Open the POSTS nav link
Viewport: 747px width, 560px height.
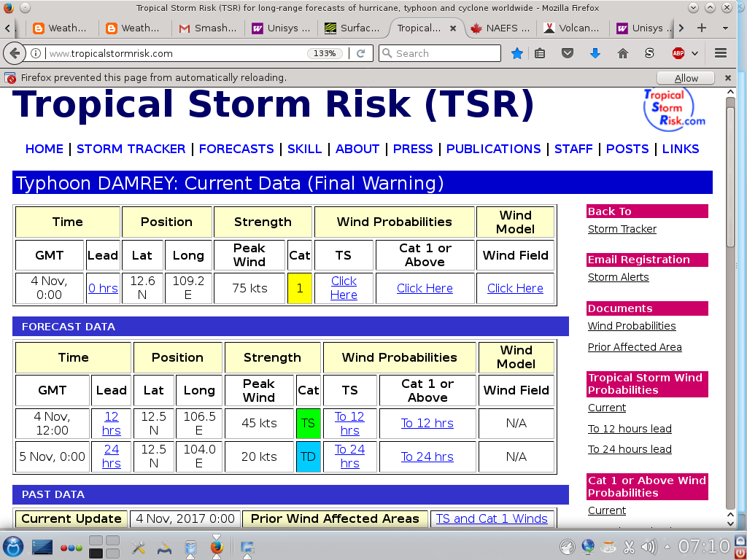[627, 149]
